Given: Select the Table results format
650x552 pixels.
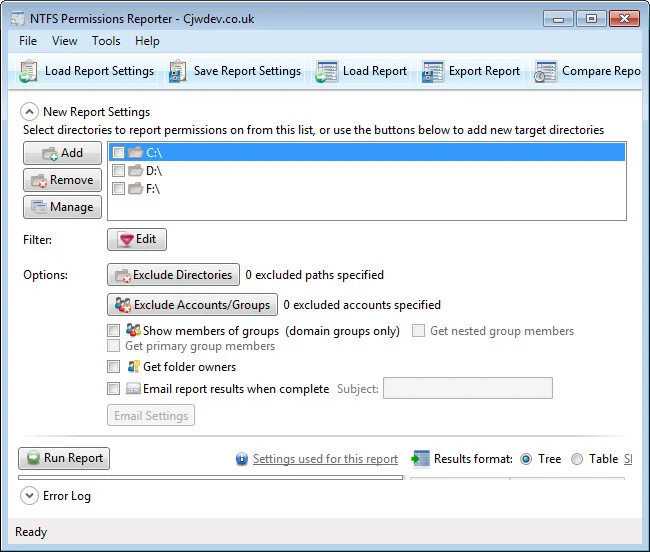Looking at the screenshot, I should [x=577, y=459].
